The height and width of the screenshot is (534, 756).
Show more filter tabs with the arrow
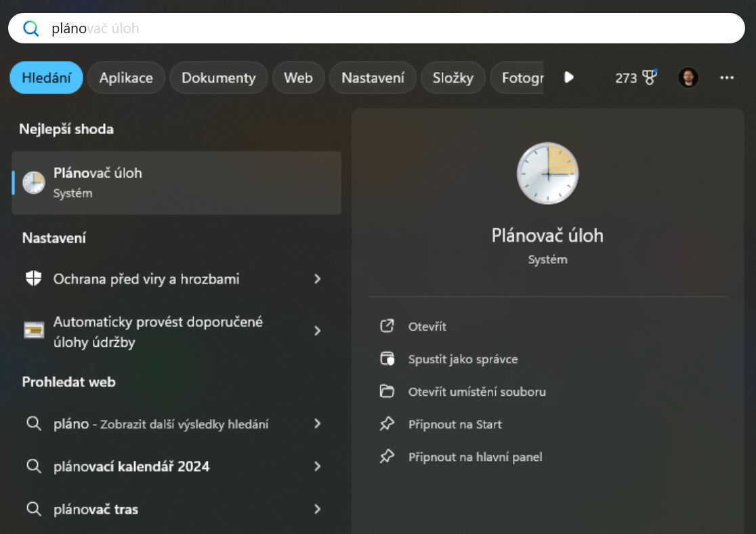(568, 77)
